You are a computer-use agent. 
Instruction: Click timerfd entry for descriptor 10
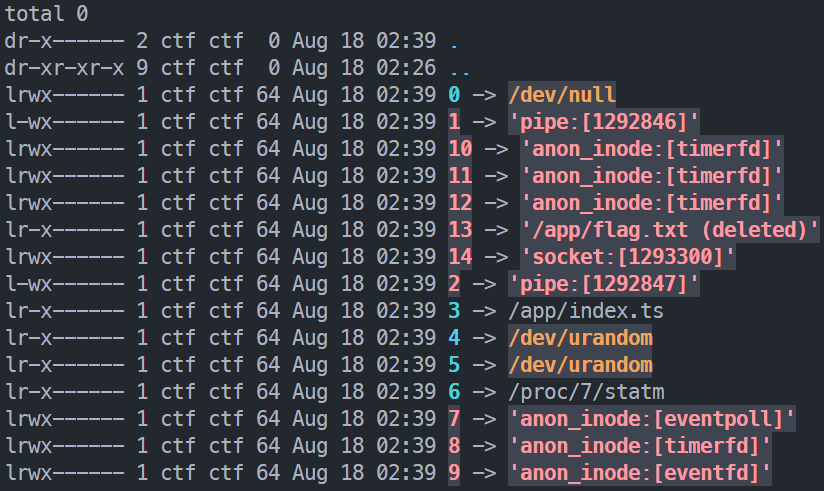(652, 149)
